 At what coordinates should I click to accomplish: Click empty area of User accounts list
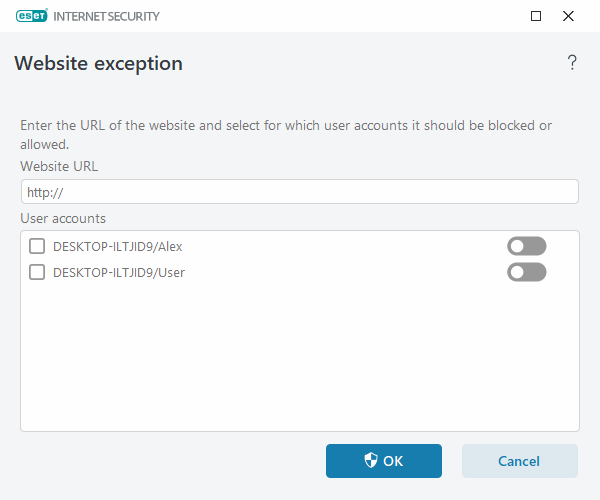(x=300, y=360)
